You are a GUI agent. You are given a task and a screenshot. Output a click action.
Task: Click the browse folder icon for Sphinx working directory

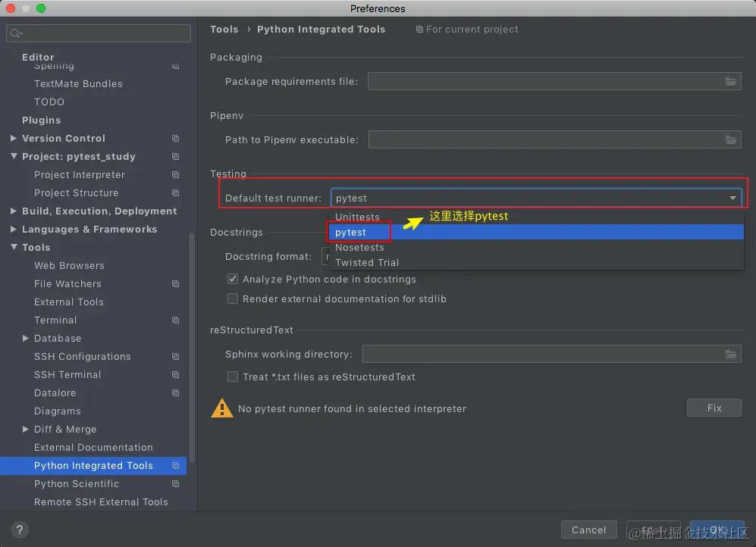[x=730, y=355]
